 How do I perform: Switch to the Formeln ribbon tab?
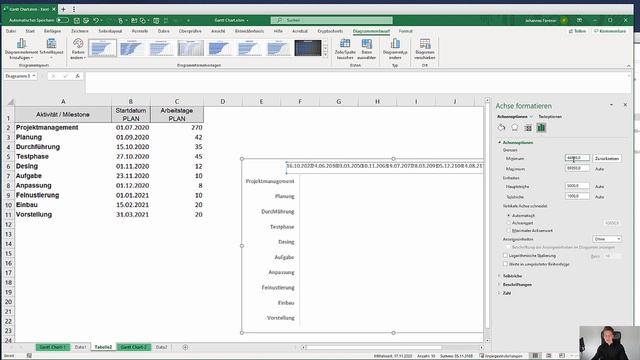point(140,31)
